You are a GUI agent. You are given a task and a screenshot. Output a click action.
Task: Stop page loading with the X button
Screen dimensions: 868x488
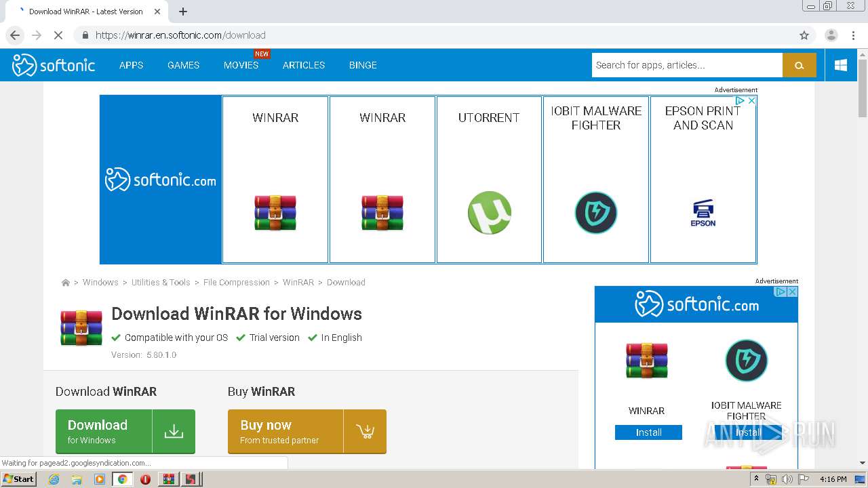pos(58,35)
